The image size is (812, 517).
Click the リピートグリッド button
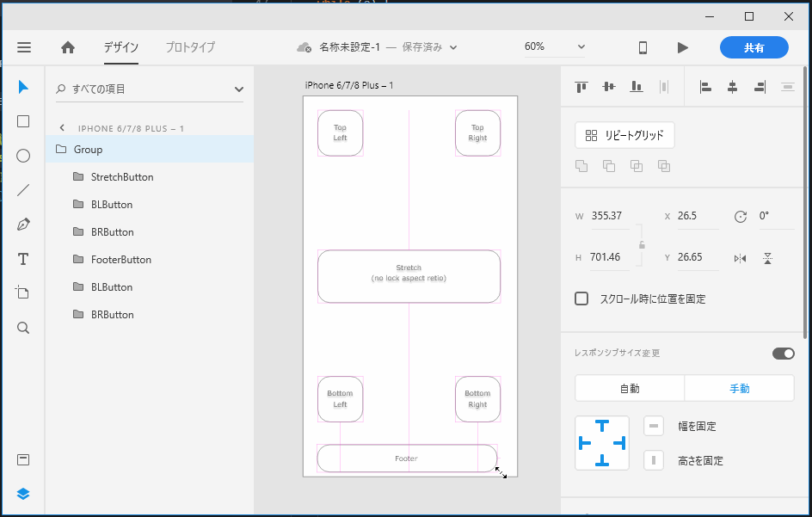click(624, 135)
